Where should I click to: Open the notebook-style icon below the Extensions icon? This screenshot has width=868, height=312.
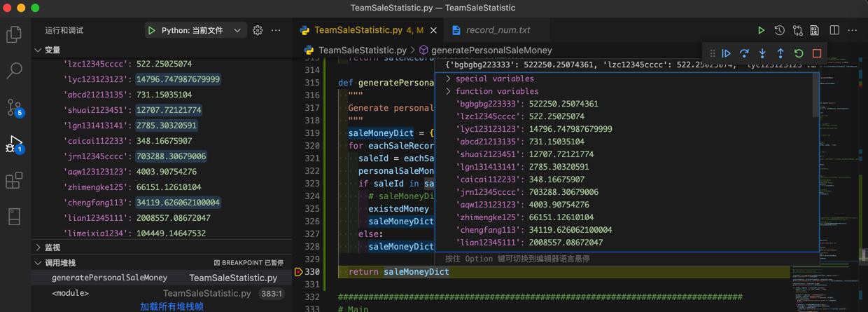(x=14, y=217)
